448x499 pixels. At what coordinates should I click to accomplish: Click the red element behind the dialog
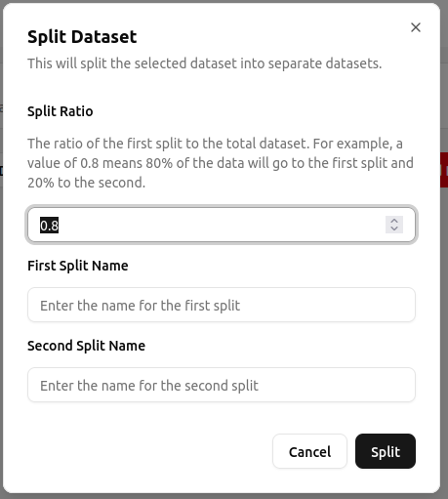(x=444, y=170)
